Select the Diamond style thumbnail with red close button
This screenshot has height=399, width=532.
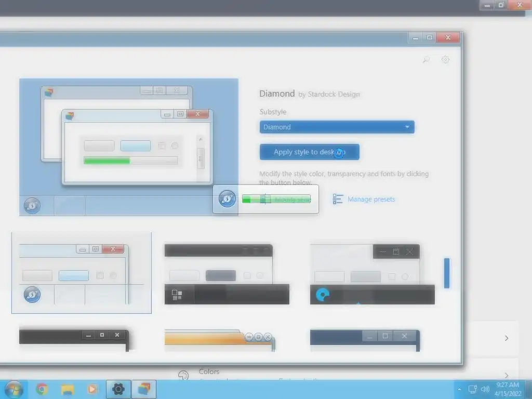point(82,273)
